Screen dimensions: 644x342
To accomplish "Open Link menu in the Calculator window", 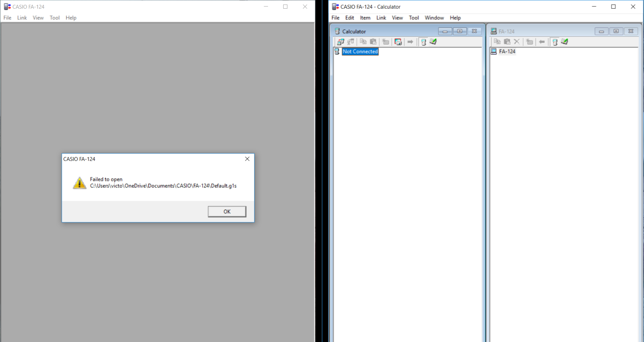I will click(381, 18).
